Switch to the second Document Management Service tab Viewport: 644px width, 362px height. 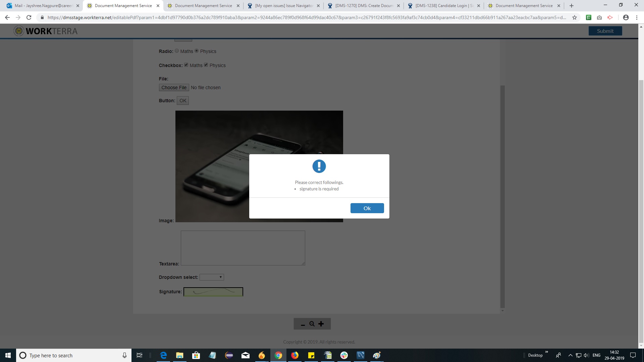coord(203,6)
